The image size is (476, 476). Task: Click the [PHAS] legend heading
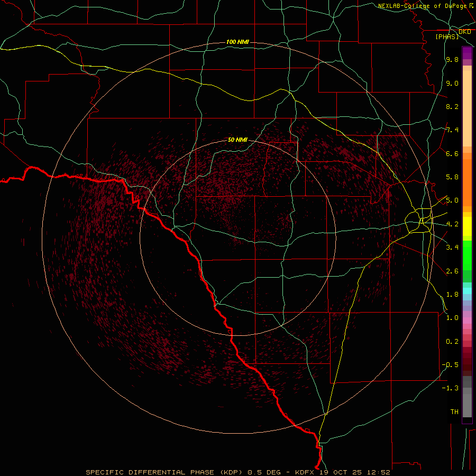[447, 36]
